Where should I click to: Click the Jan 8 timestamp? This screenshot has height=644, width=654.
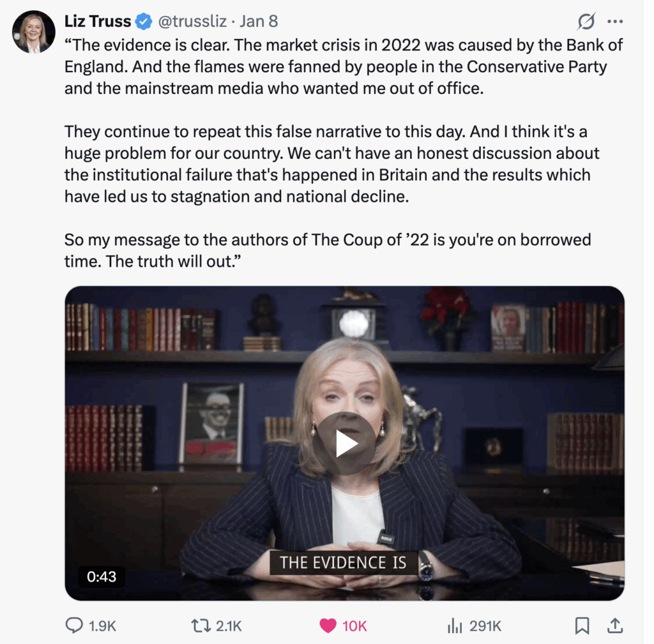point(259,21)
